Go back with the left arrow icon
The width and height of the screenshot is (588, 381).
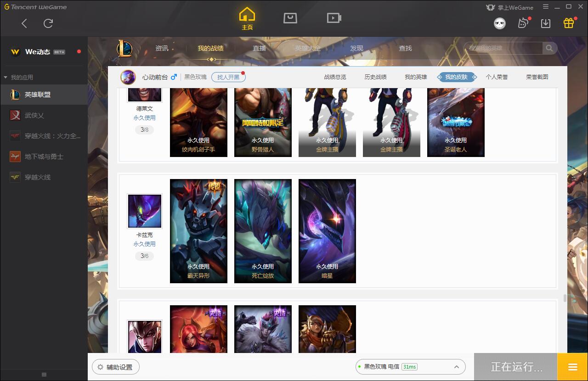[24, 23]
